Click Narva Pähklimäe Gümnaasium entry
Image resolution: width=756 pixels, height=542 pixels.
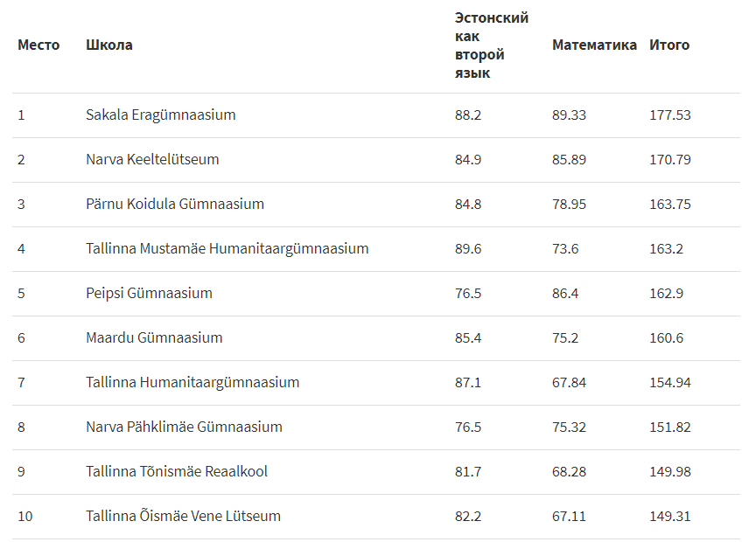pyautogui.click(x=184, y=427)
